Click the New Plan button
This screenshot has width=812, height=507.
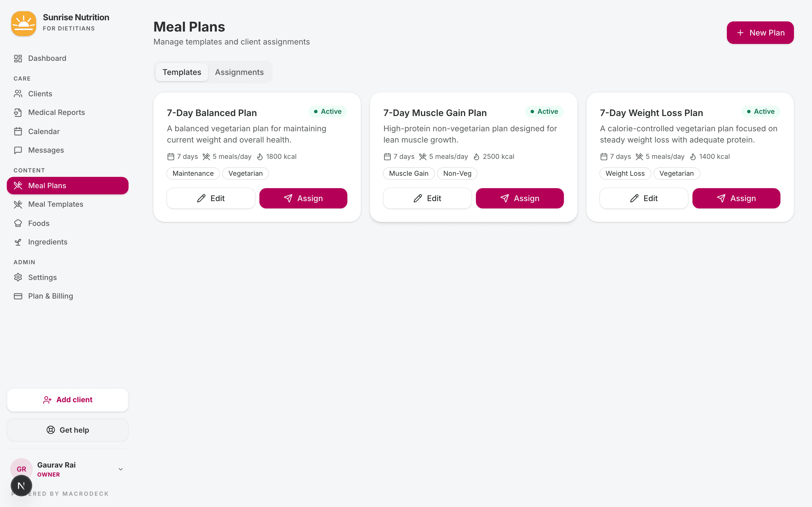click(760, 32)
